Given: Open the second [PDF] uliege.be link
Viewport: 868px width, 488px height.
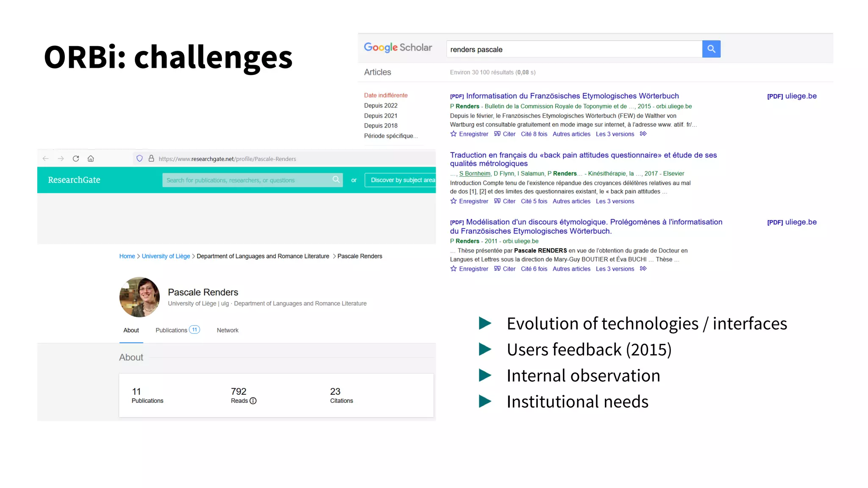Looking at the screenshot, I should 792,222.
